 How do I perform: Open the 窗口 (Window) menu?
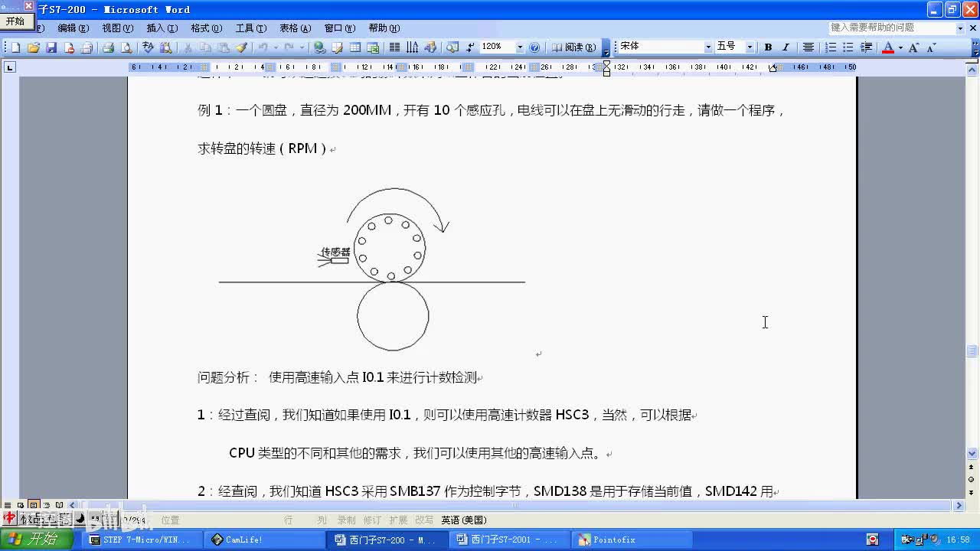339,28
